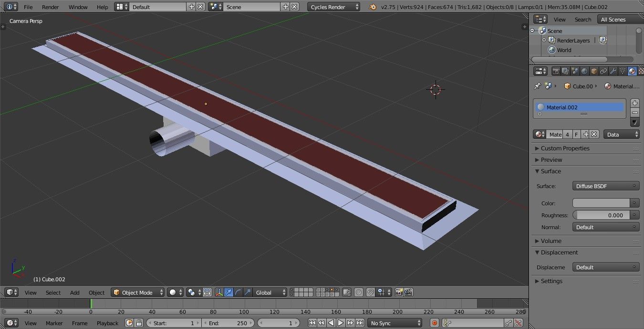
Task: Toggle use preview range clock button
Action: point(129,323)
